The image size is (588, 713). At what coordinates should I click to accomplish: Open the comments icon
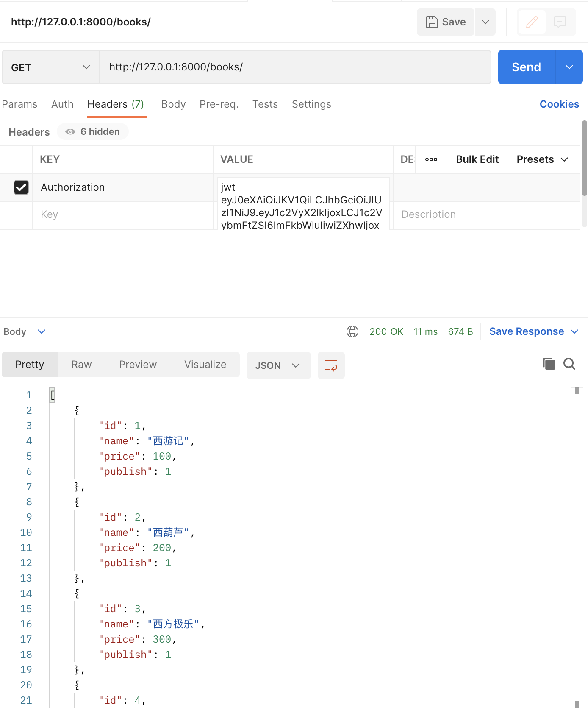pos(560,22)
